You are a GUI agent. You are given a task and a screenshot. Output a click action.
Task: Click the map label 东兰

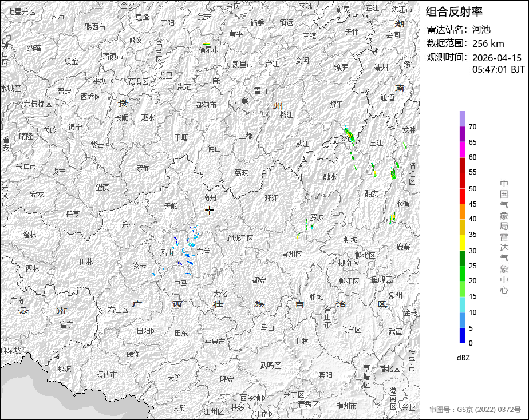(x=203, y=252)
